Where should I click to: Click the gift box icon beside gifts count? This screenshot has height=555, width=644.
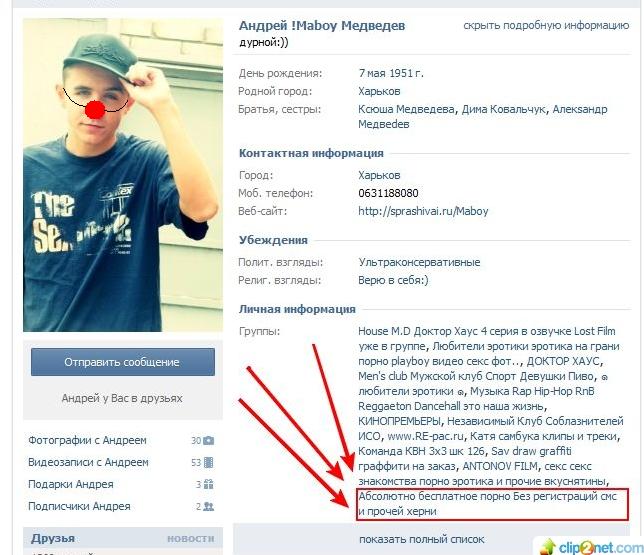click(209, 484)
